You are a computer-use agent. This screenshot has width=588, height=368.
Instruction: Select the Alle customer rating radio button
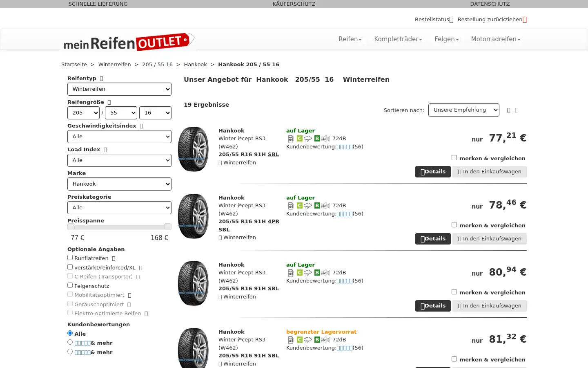point(70,333)
